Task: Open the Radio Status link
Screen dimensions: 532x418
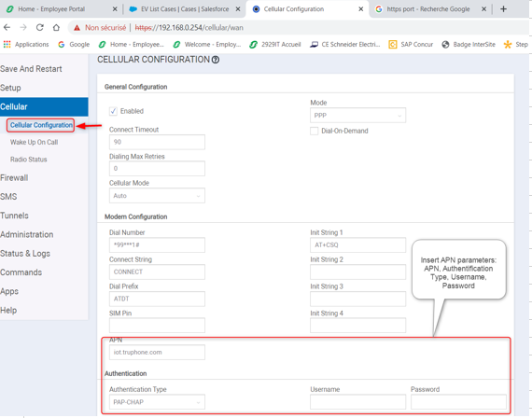Action: (x=29, y=160)
